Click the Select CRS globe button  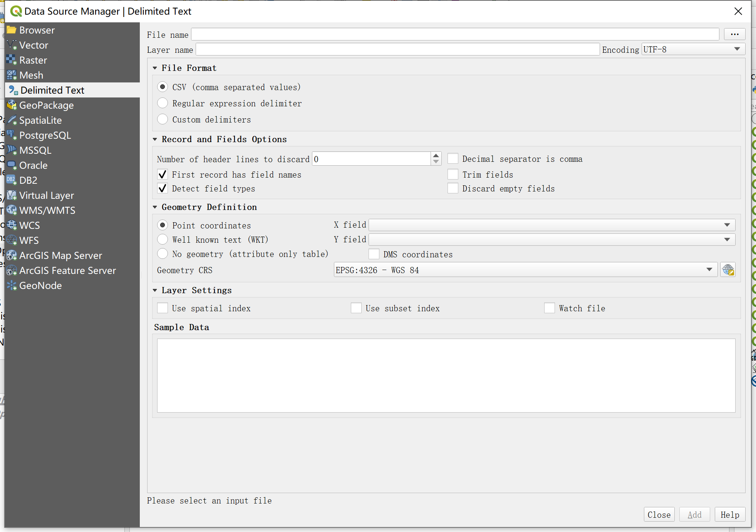[728, 270]
